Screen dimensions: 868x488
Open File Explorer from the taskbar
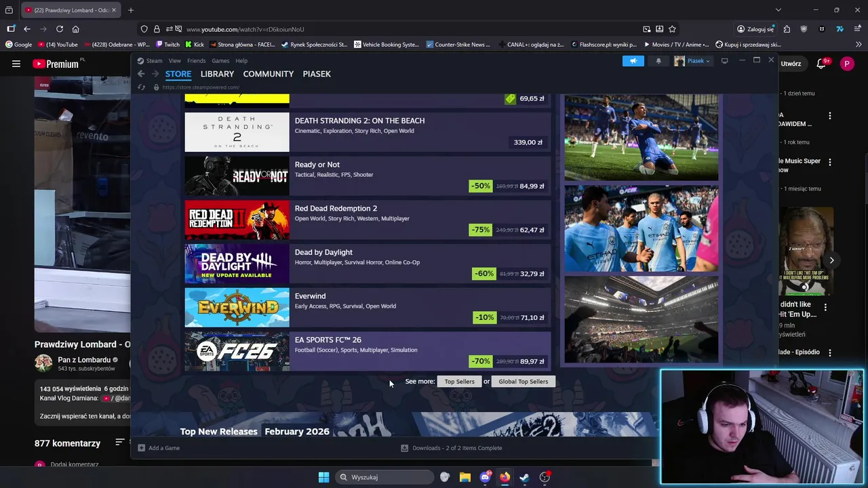point(465,477)
